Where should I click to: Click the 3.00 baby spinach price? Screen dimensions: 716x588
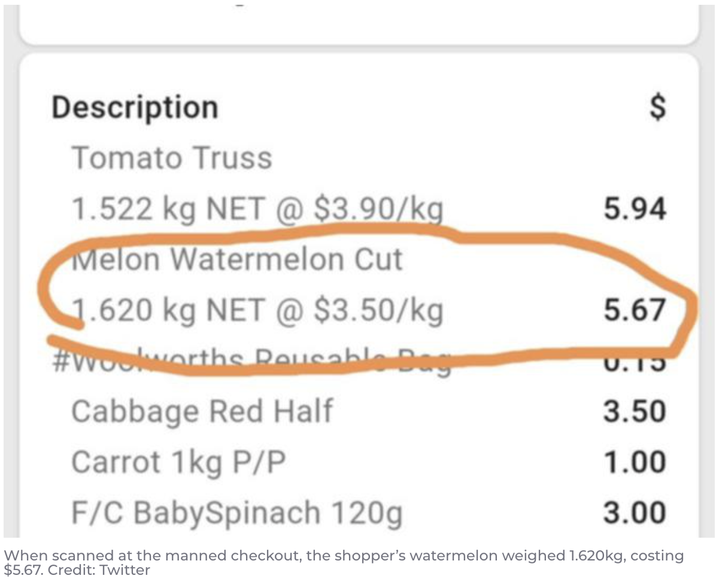[635, 513]
